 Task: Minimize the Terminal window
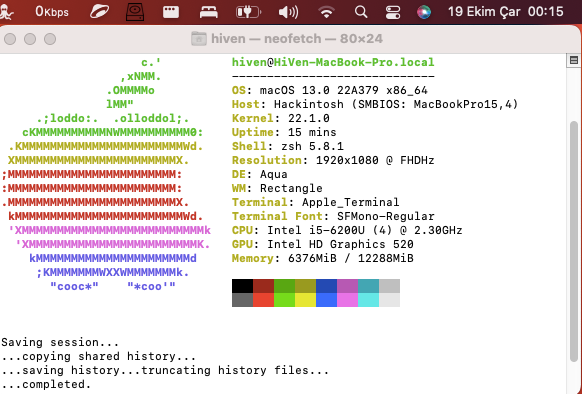tap(30, 39)
